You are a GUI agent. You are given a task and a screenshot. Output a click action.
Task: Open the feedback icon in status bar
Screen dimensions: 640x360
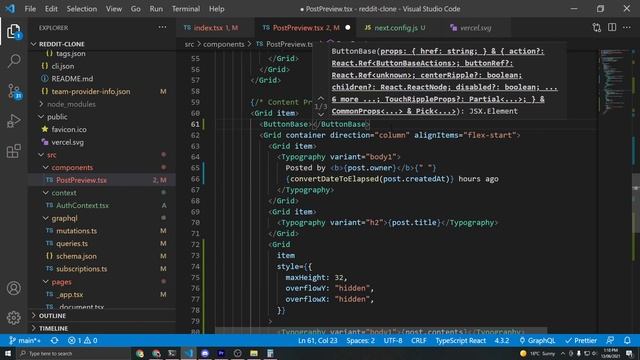pos(610,340)
